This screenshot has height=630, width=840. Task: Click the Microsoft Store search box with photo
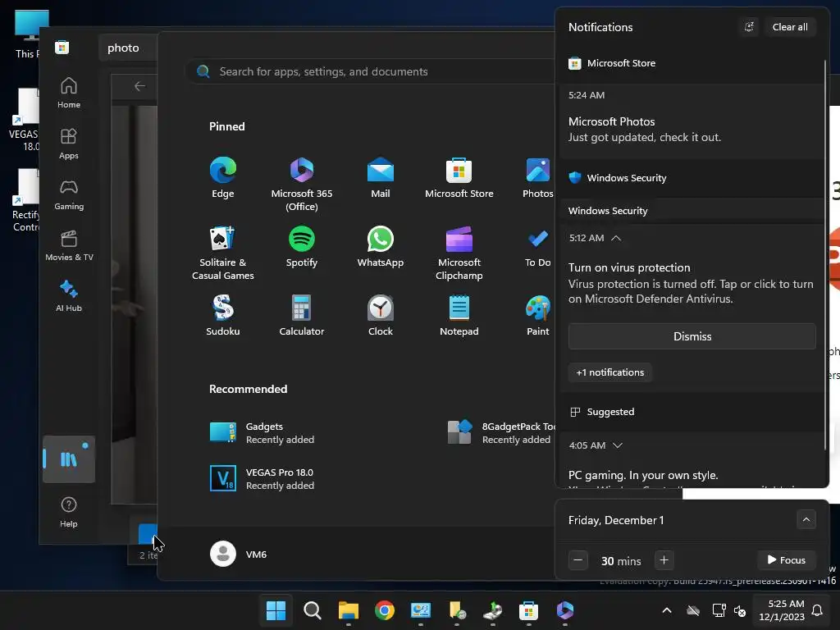pos(127,48)
